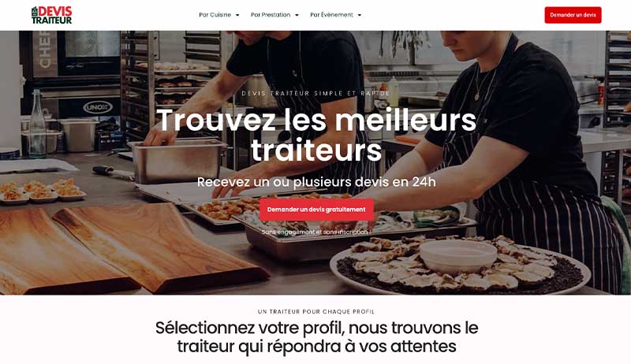Image resolution: width=631 pixels, height=364 pixels.
Task: Click Demander un devis gratuitement button
Action: click(x=316, y=210)
